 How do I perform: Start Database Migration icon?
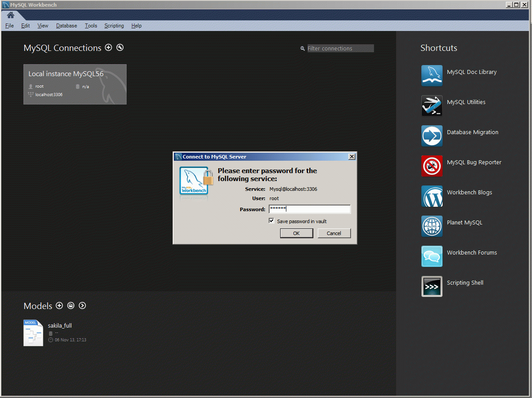pyautogui.click(x=432, y=136)
